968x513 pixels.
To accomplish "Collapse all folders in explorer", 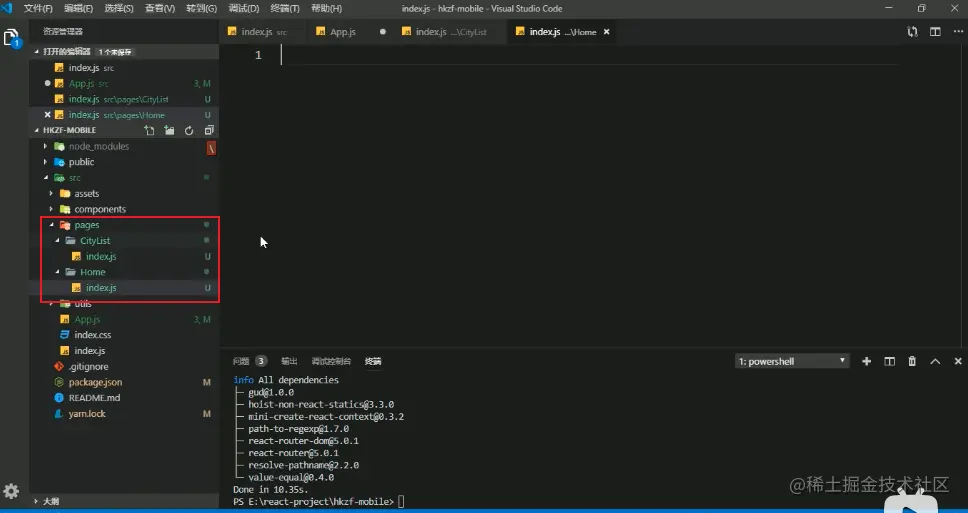I will (x=209, y=130).
